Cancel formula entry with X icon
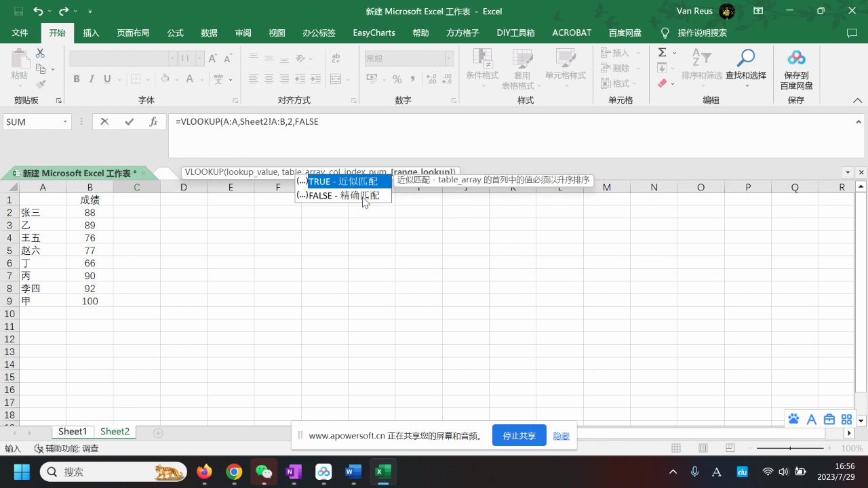The image size is (868, 488). pos(104,122)
